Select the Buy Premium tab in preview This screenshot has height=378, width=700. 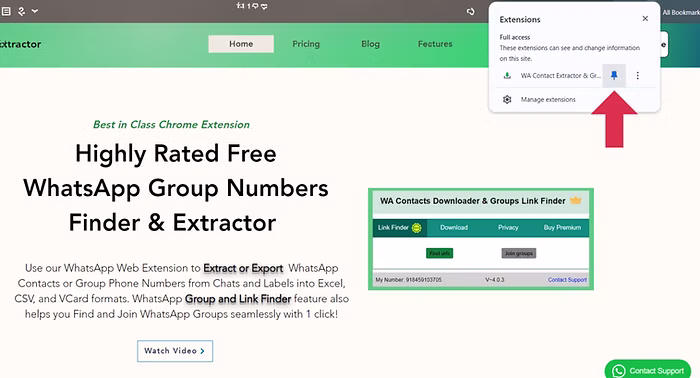[x=562, y=228]
